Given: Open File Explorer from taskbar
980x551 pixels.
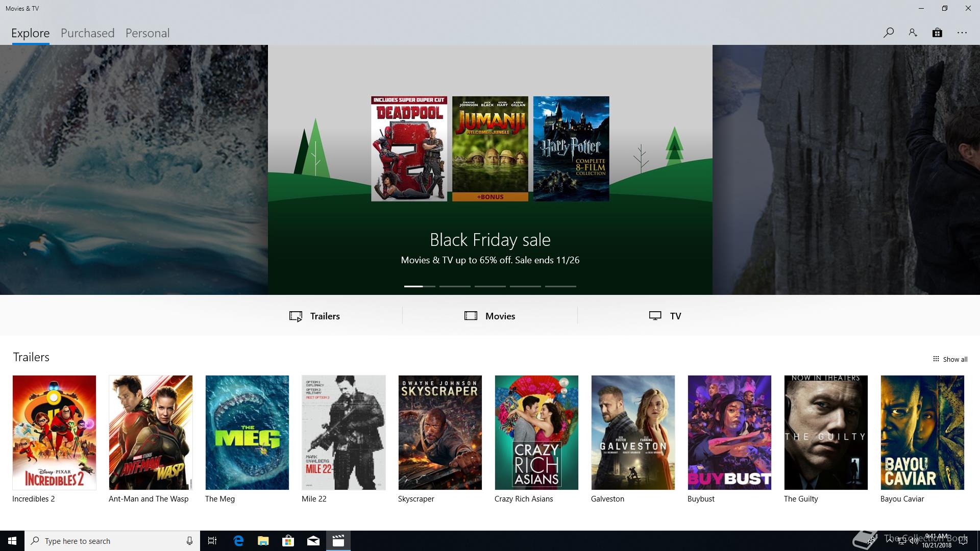Looking at the screenshot, I should [x=263, y=541].
